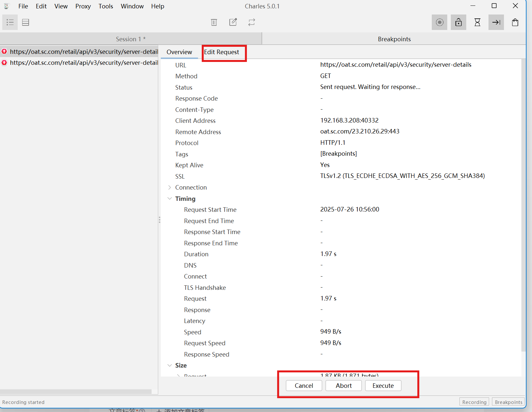The width and height of the screenshot is (532, 412).
Task: Select the Content-Type row
Action: point(341,109)
